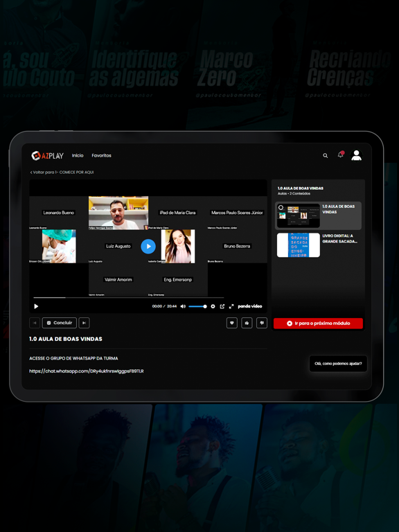Open the WhatsApp group chat link

(87, 371)
